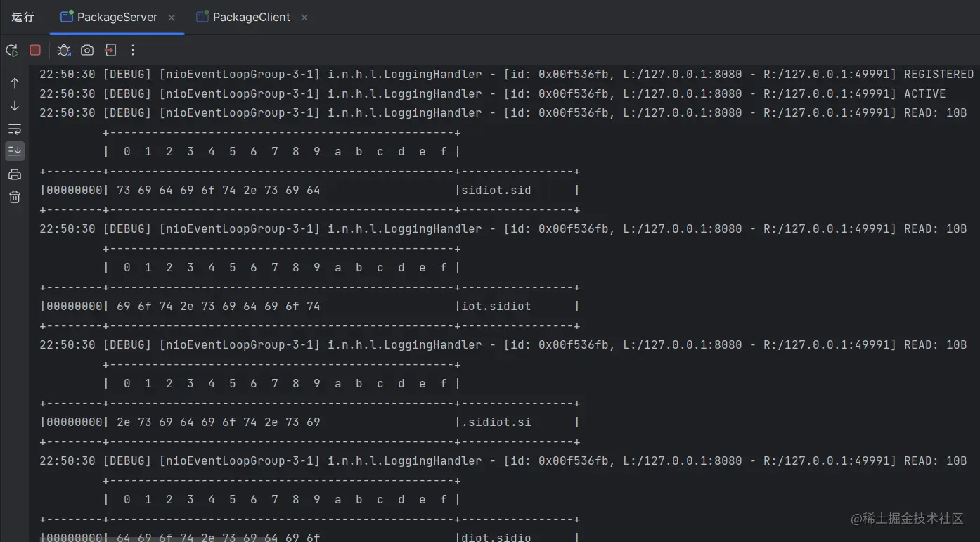
Task: Toggle scroll to end of console
Action: click(x=15, y=150)
